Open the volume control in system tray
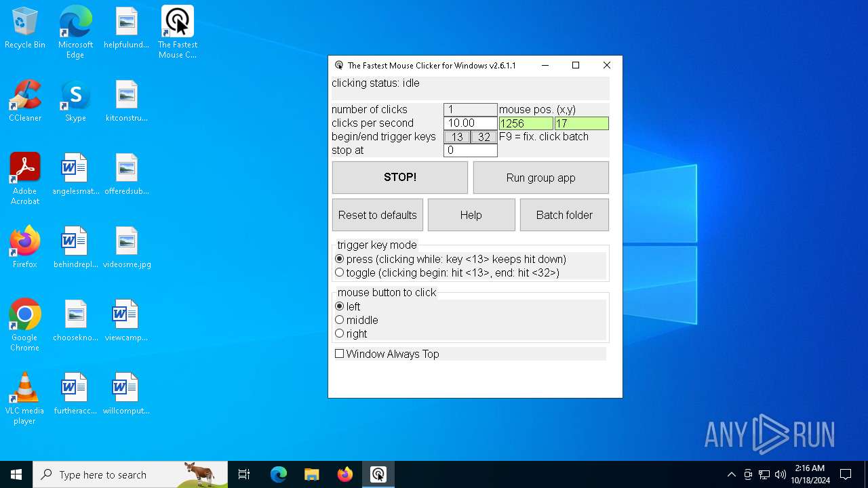 tap(781, 474)
